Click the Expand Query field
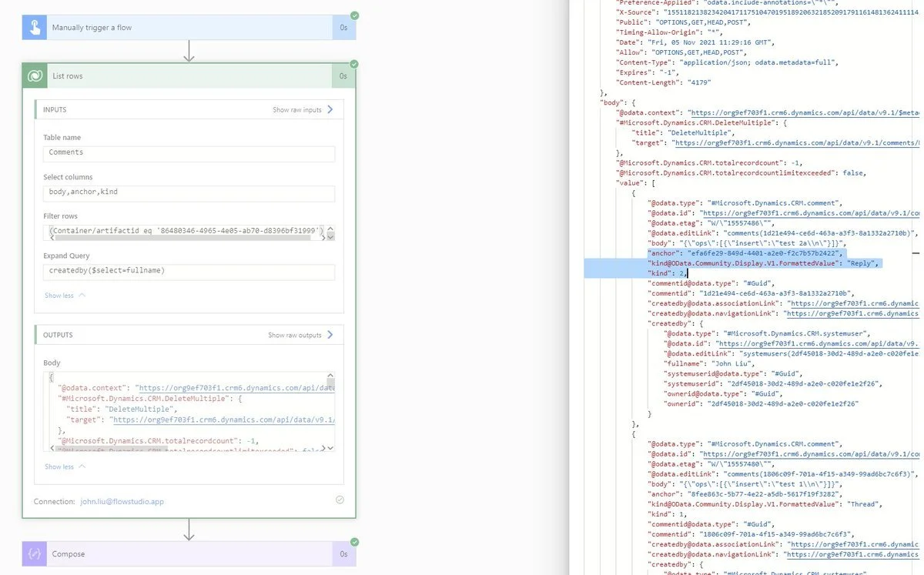This screenshot has height=575, width=924. [x=189, y=270]
